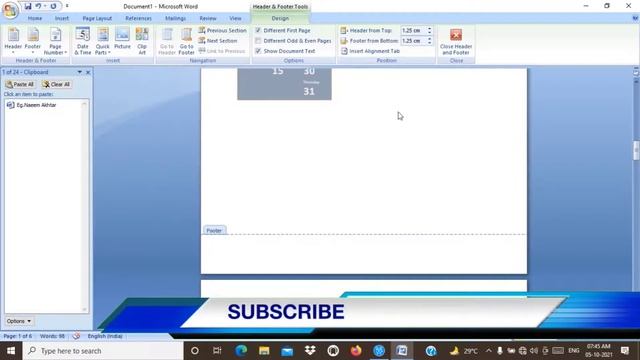Click Link to Previous
The height and width of the screenshot is (360, 640).
coord(222,51)
